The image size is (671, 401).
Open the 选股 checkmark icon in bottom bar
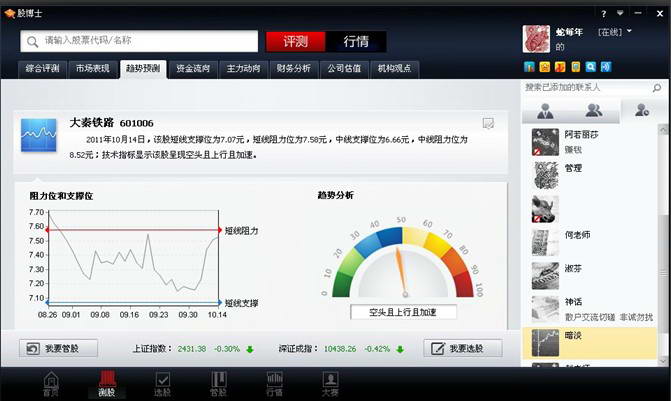pos(162,383)
